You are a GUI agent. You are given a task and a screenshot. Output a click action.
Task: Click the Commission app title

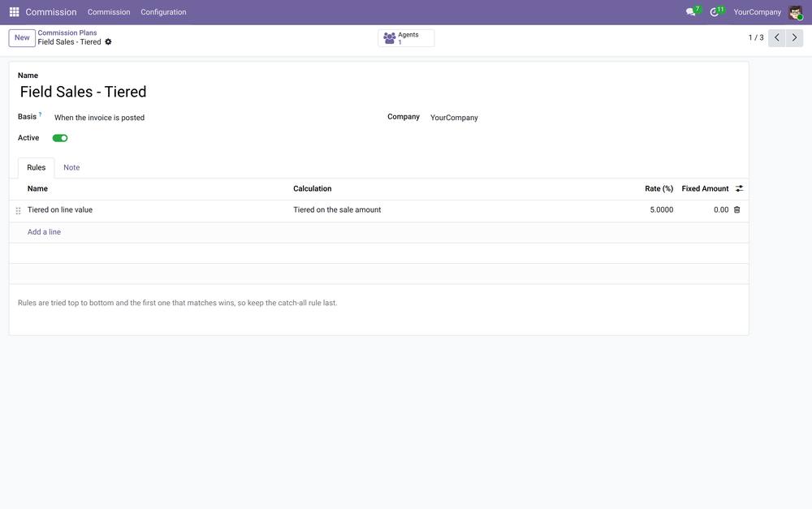pos(50,12)
